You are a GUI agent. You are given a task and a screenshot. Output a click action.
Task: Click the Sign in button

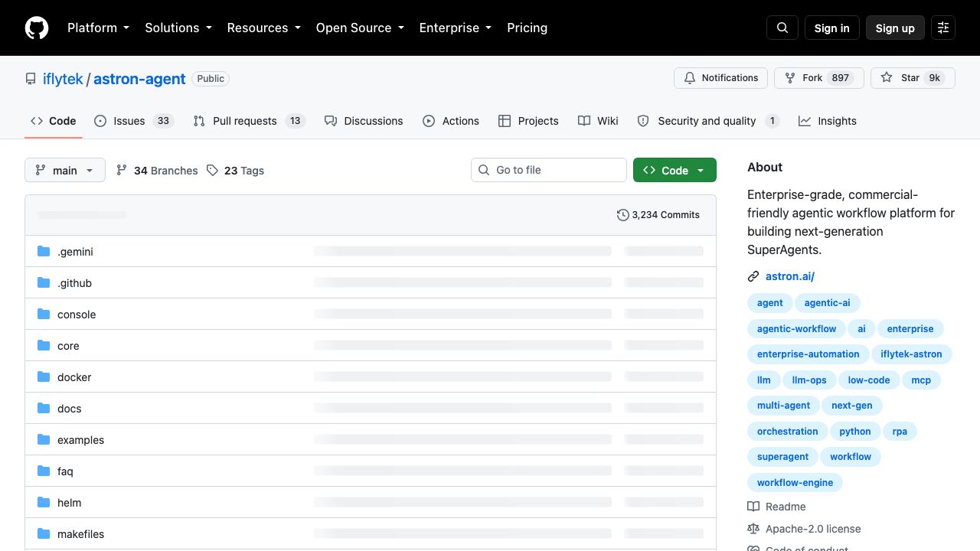(832, 28)
